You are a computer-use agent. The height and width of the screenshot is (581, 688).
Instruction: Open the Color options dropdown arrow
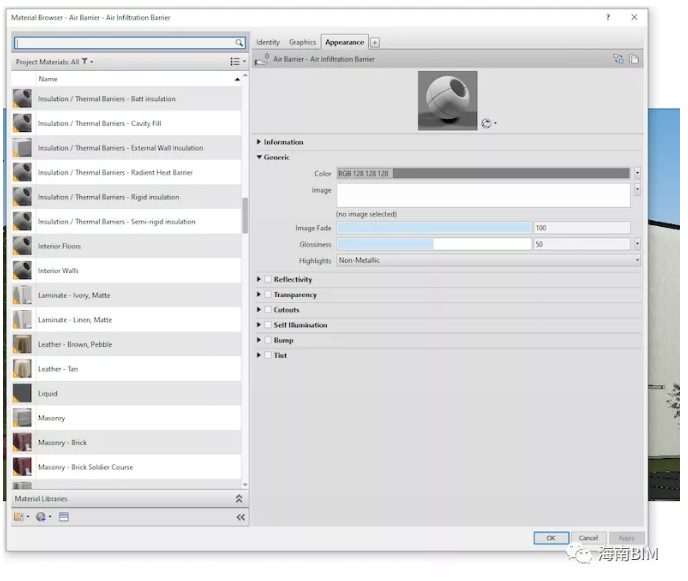[x=637, y=173]
